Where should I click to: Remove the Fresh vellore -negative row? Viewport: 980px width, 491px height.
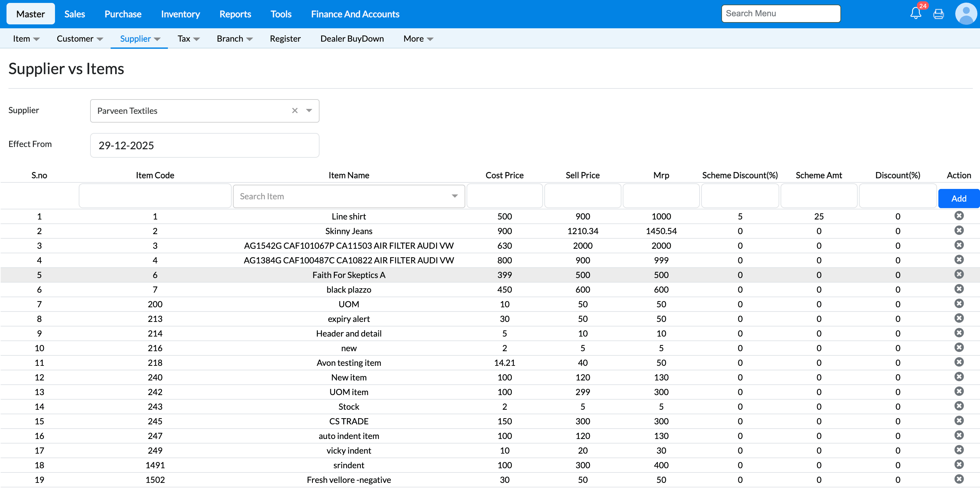point(959,479)
